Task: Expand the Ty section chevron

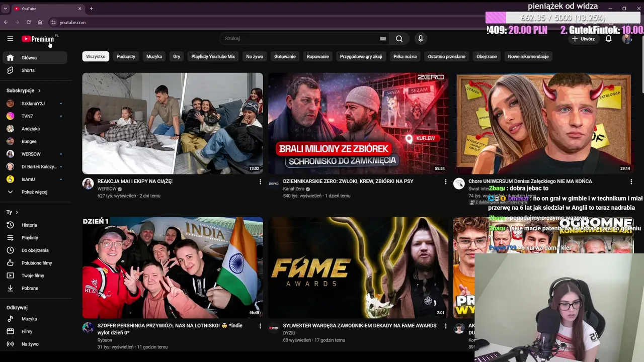Action: click(17, 212)
